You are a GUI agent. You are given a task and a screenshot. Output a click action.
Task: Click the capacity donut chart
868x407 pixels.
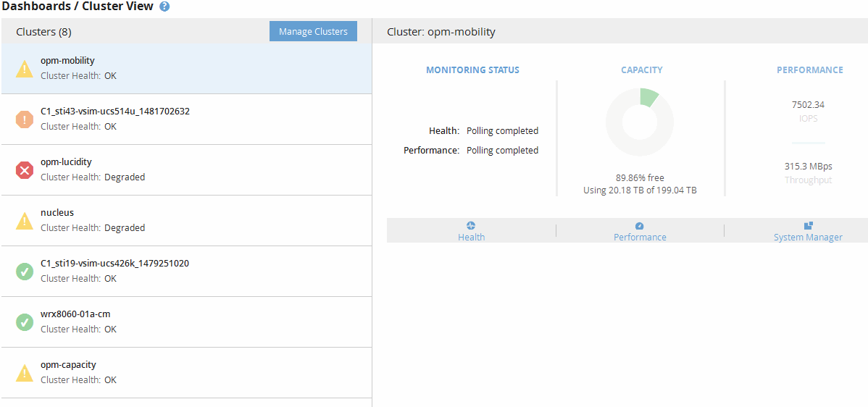pos(639,122)
